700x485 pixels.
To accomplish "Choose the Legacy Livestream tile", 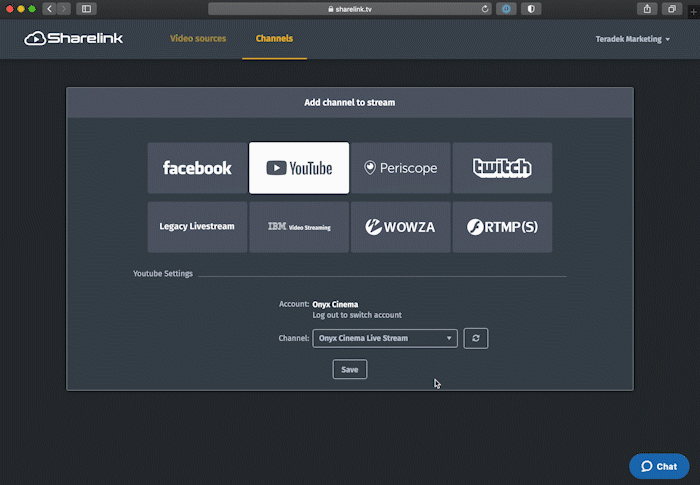I will point(197,227).
